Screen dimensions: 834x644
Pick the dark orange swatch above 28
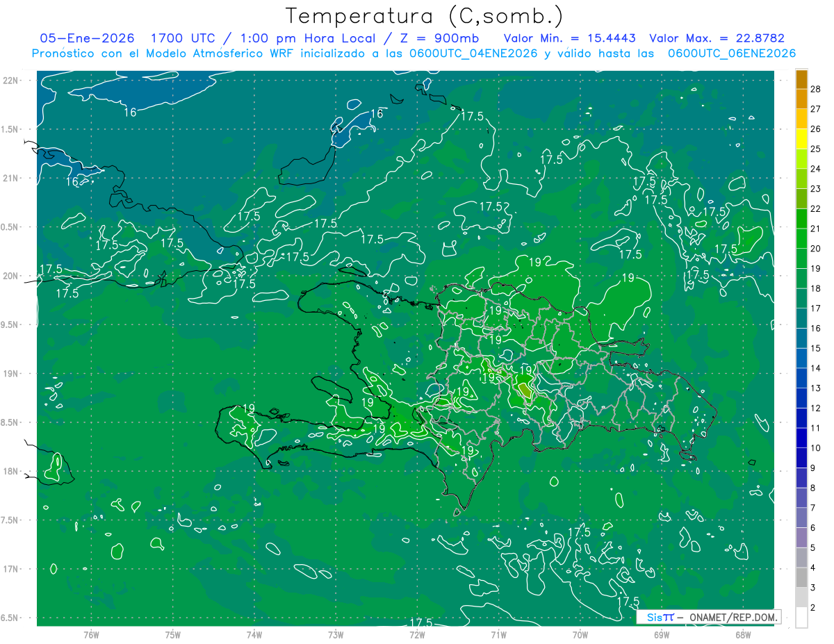(x=801, y=80)
